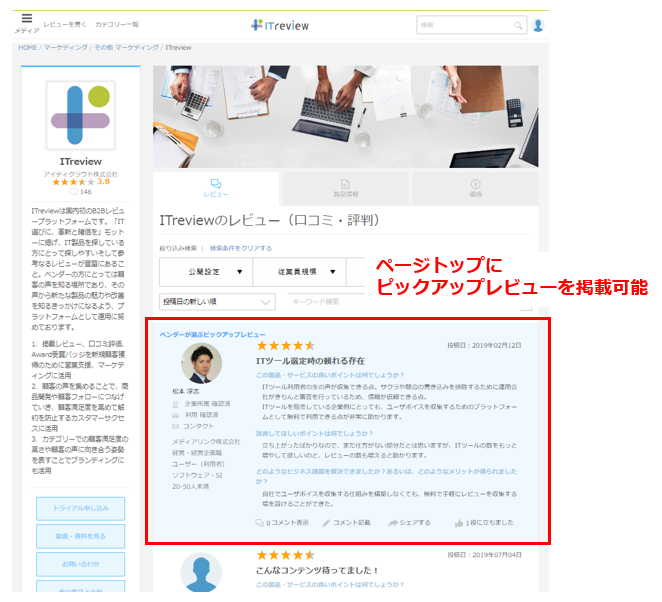Click the yen icon on 価格 tab
The height and width of the screenshot is (602, 662).
pyautogui.click(x=475, y=184)
